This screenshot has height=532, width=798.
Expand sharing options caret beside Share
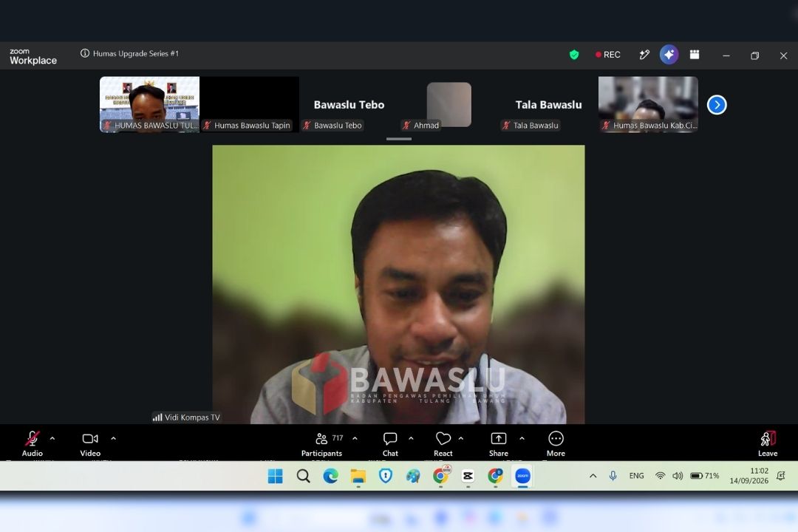tap(522, 438)
